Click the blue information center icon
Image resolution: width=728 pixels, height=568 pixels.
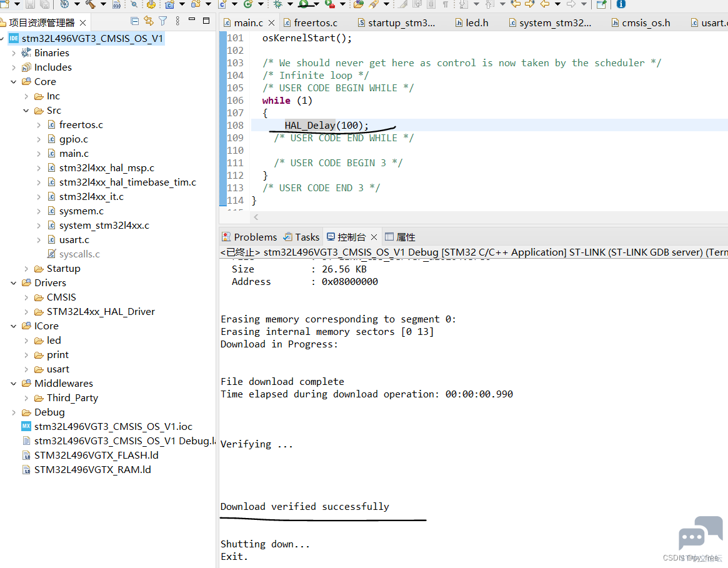pyautogui.click(x=621, y=4)
